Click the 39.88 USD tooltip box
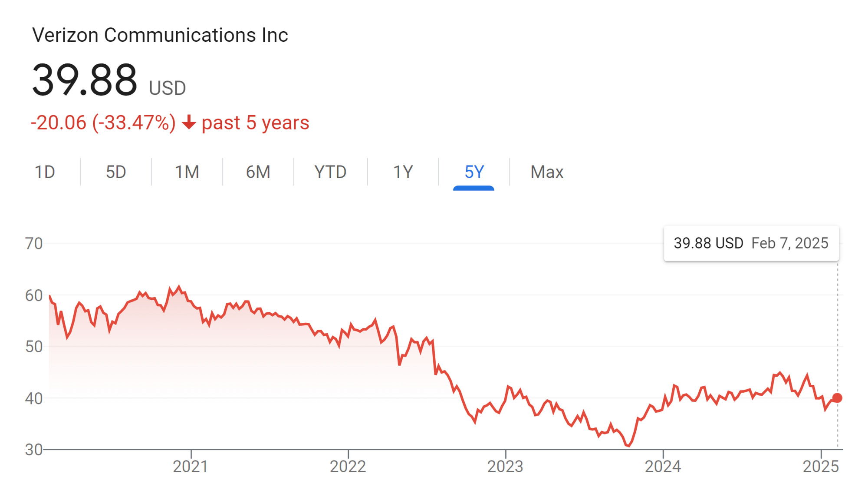The image size is (868, 500). 751,243
